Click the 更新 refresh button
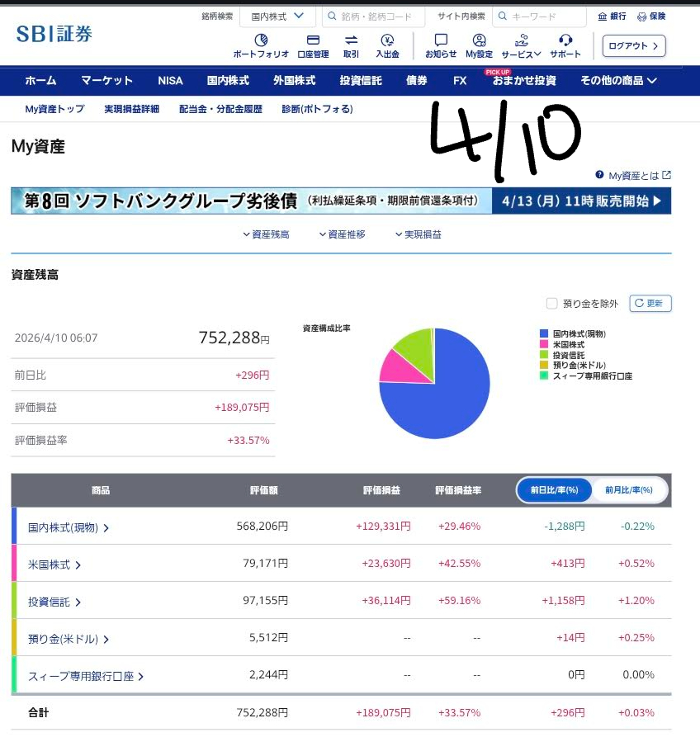 coord(650,304)
